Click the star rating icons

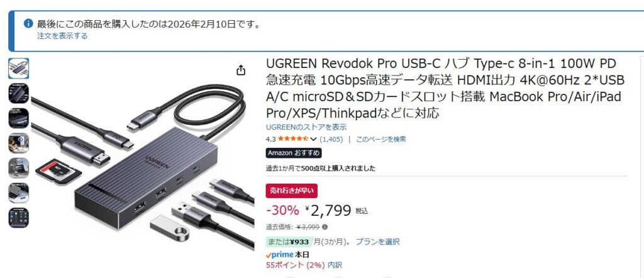(x=293, y=139)
